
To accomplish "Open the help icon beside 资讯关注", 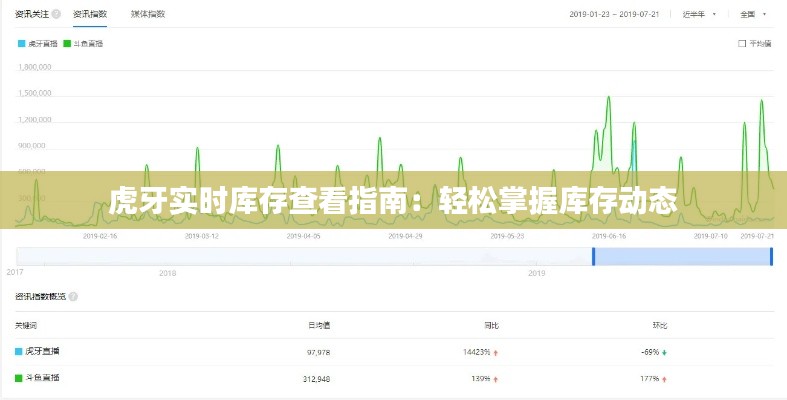I will click(56, 14).
